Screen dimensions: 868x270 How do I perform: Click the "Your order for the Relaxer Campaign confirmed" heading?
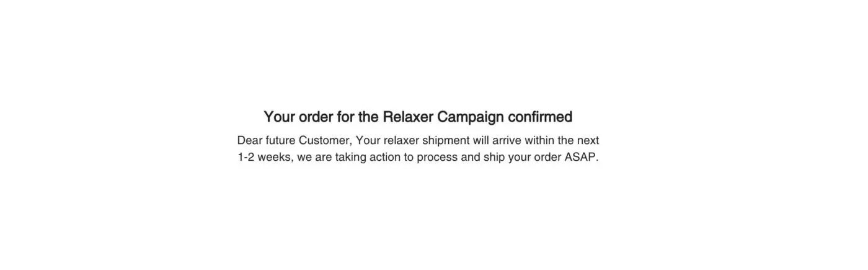[x=417, y=117]
